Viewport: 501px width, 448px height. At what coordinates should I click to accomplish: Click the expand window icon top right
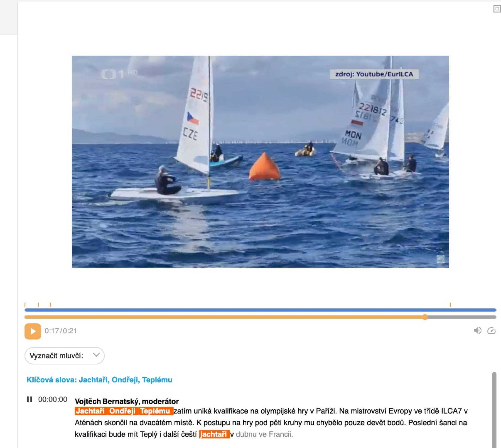(x=497, y=9)
